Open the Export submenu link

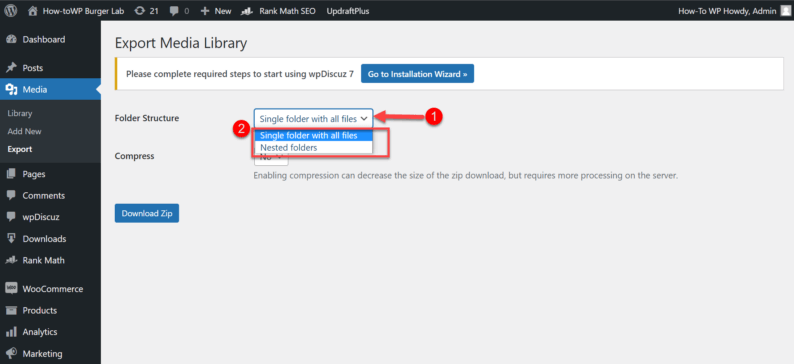(x=20, y=149)
